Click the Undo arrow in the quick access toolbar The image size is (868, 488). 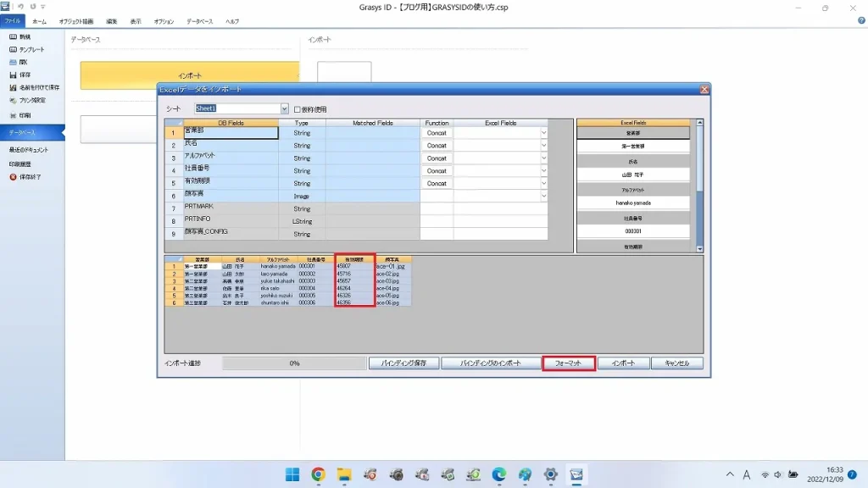[20, 7]
